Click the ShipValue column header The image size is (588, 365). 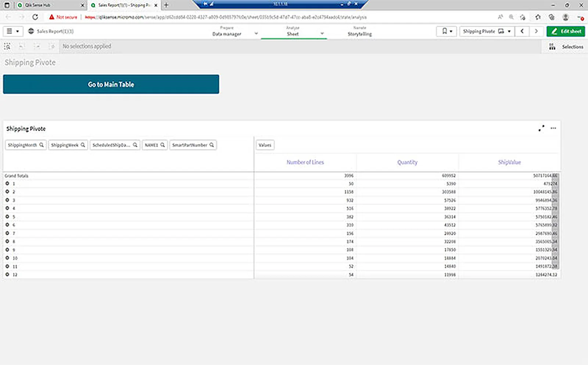pos(509,162)
